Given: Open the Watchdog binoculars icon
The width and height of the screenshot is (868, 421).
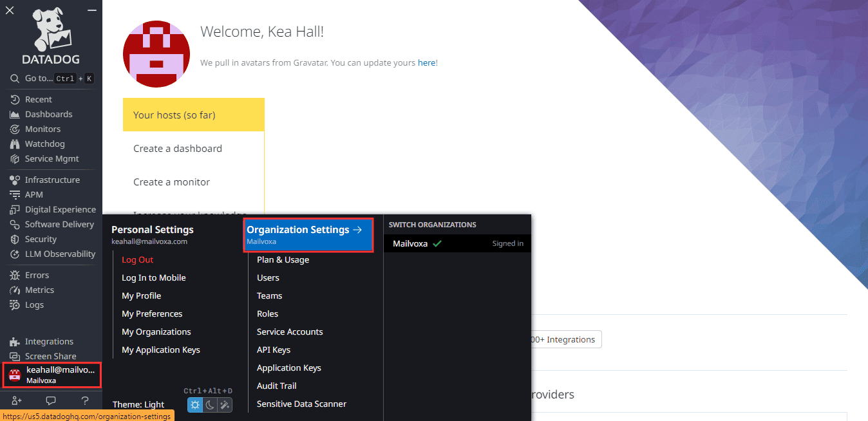Looking at the screenshot, I should tap(15, 144).
